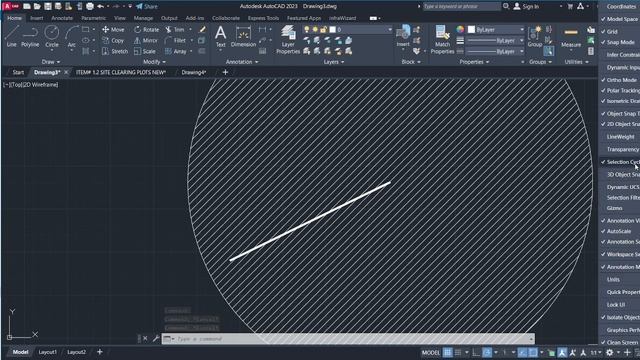Viewport: 640px width, 360px height.
Task: Activate the Trim command
Action: pyautogui.click(x=175, y=29)
